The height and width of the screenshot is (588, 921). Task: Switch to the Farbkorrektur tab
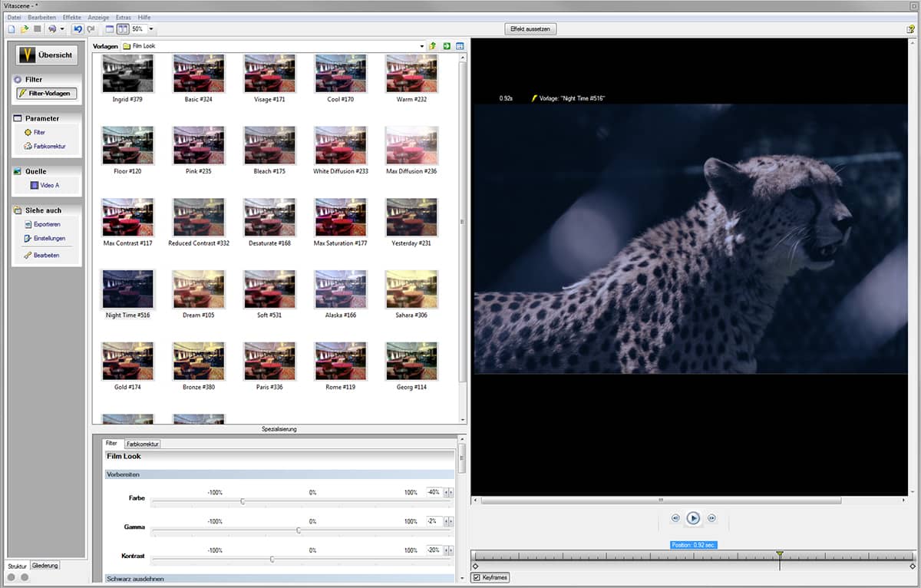pos(142,444)
